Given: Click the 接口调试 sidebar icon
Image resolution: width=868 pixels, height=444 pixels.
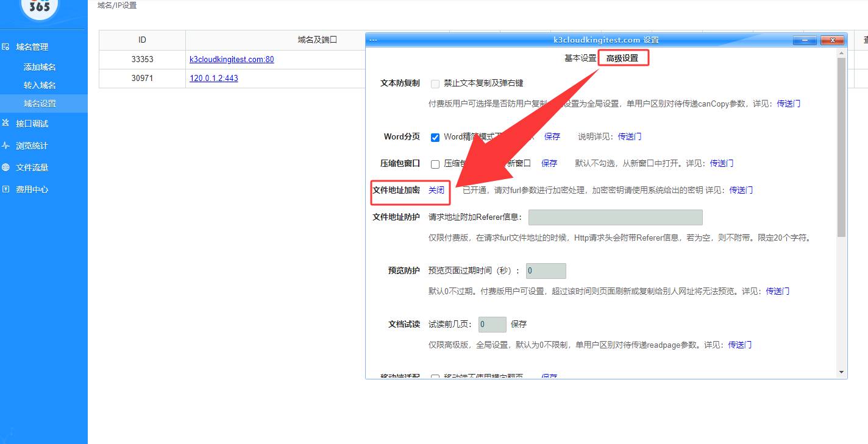Looking at the screenshot, I should pos(6,124).
